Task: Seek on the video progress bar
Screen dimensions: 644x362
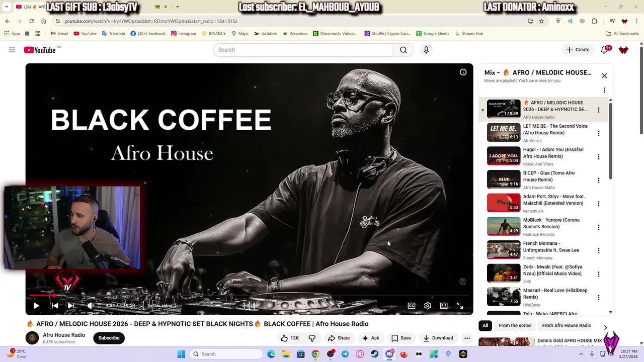Action: coord(249,296)
